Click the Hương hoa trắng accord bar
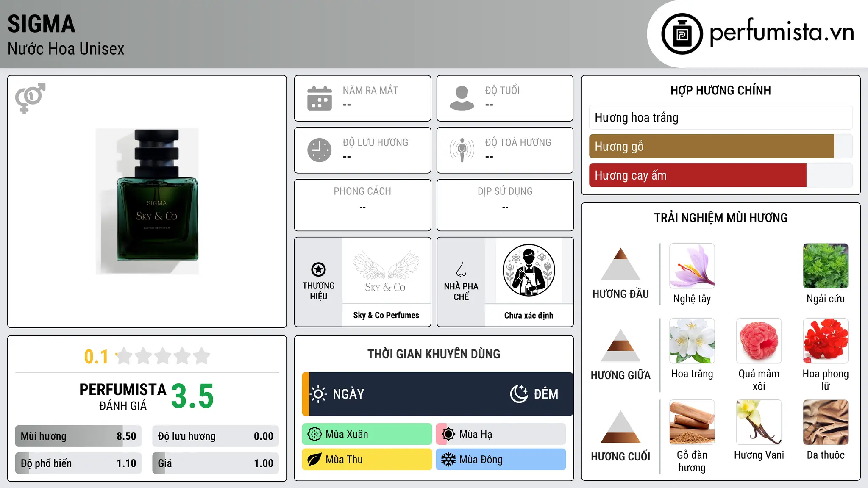 (721, 117)
